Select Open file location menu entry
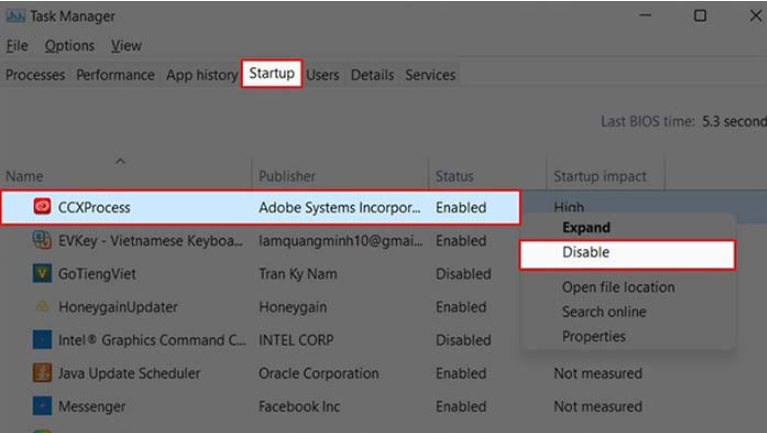 tap(618, 287)
